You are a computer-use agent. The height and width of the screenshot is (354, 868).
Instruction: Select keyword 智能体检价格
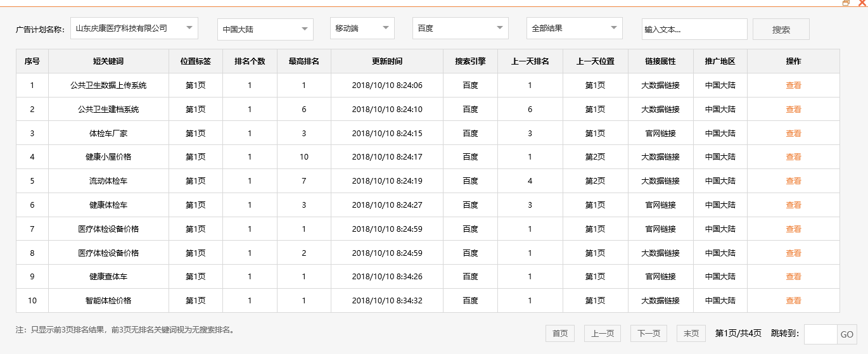[108, 301]
